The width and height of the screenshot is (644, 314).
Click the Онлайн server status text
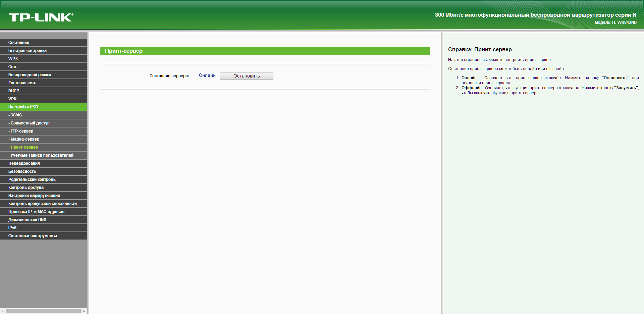[207, 75]
